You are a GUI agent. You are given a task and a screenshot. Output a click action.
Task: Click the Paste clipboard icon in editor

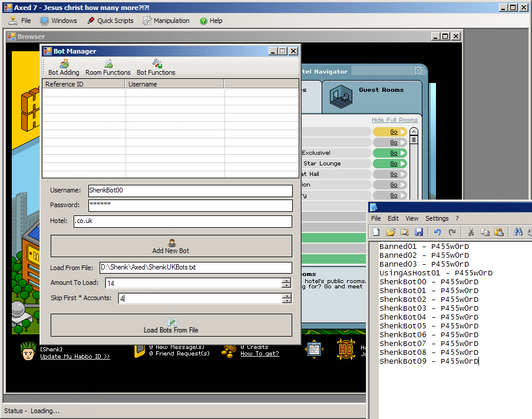pos(499,232)
